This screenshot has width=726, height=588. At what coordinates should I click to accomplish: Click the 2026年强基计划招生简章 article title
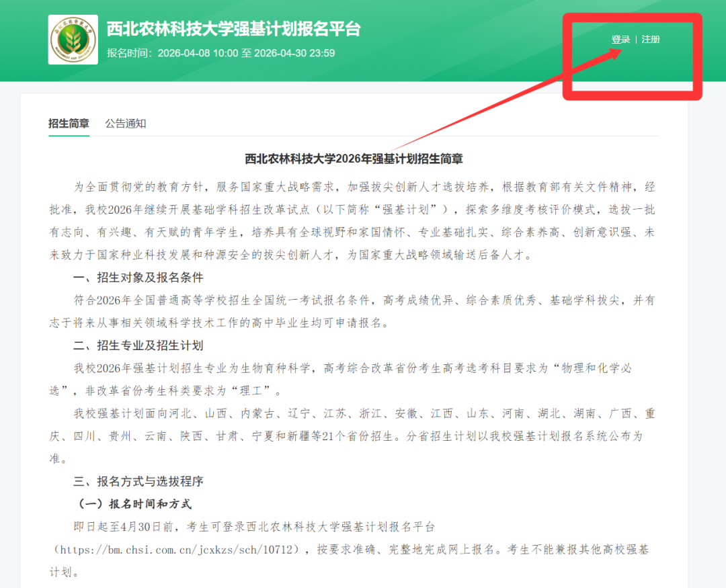[354, 159]
